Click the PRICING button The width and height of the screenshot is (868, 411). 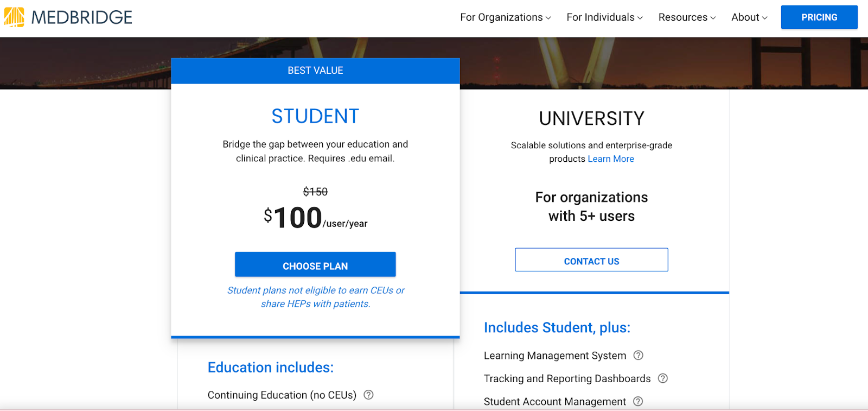(x=819, y=17)
